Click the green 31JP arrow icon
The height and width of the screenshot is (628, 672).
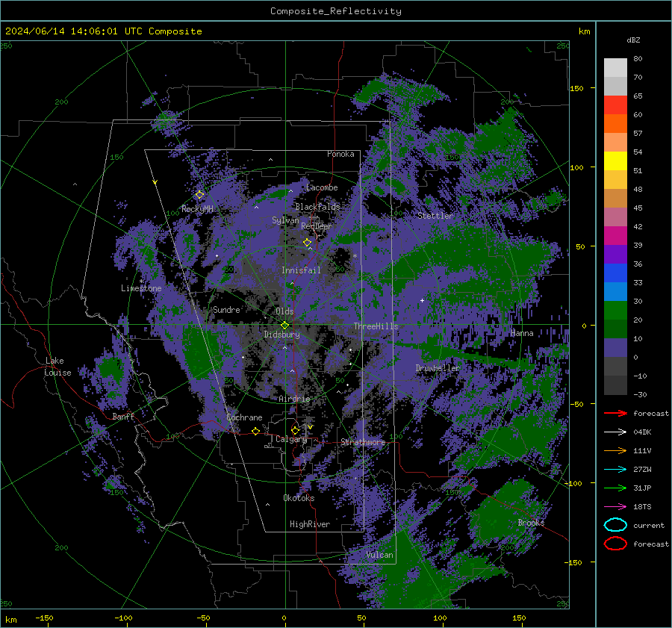[615, 488]
